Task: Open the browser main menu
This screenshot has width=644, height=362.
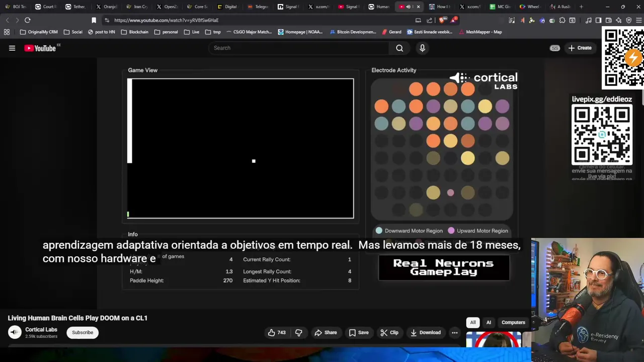Action: pos(638,20)
